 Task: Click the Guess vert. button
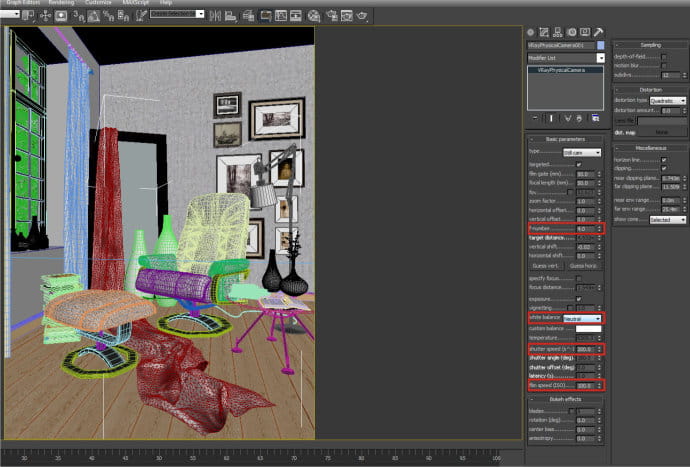coord(545,266)
